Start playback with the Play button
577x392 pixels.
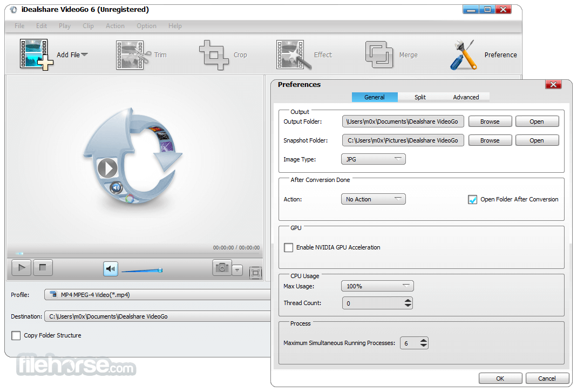(22, 268)
